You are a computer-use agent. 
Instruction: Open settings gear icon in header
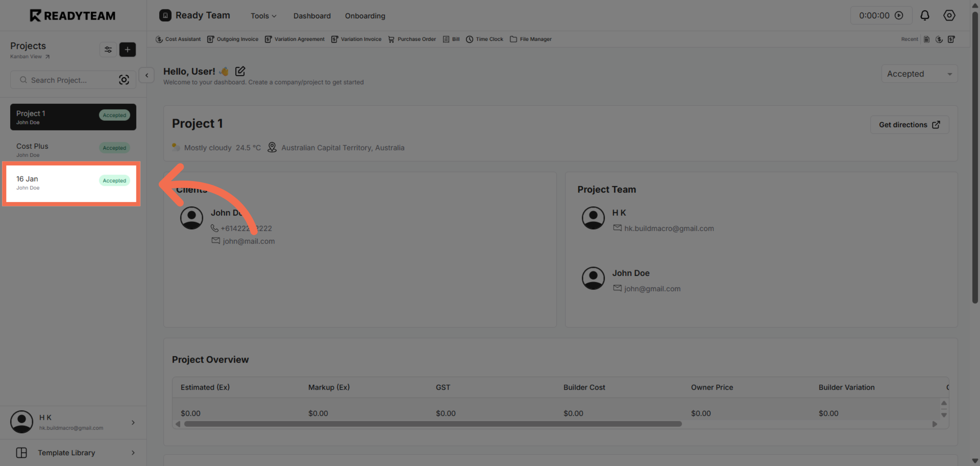click(949, 16)
